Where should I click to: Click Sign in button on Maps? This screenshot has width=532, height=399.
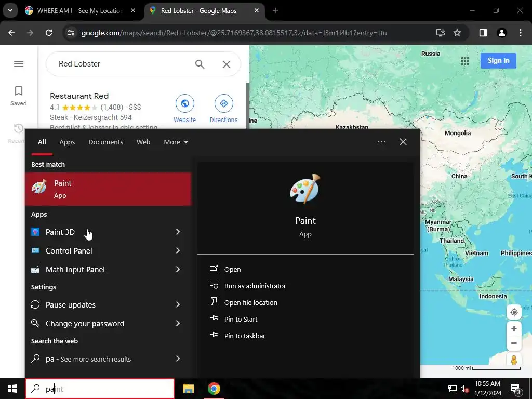(x=498, y=61)
